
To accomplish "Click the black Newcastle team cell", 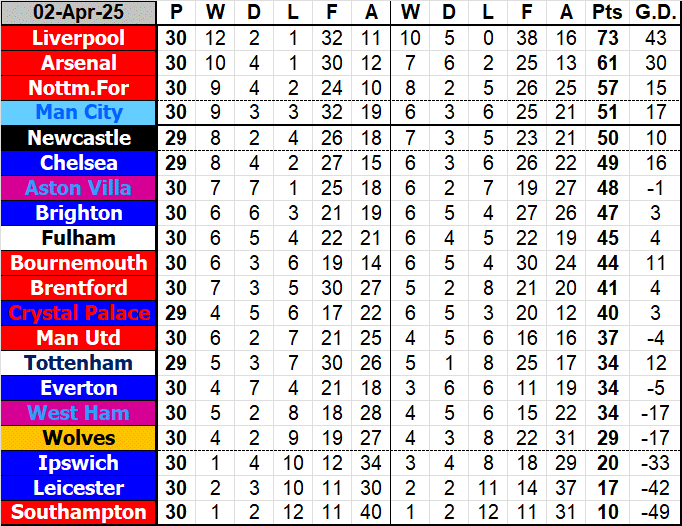I will point(79,138).
